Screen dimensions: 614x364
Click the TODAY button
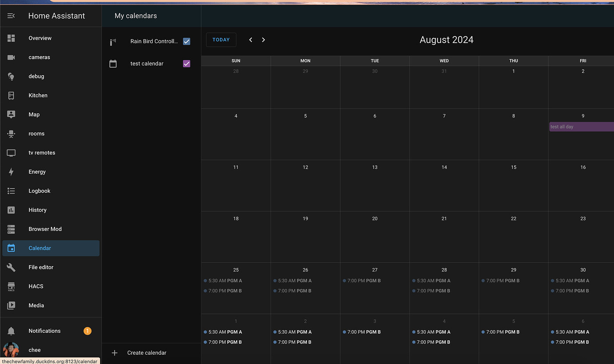click(221, 40)
